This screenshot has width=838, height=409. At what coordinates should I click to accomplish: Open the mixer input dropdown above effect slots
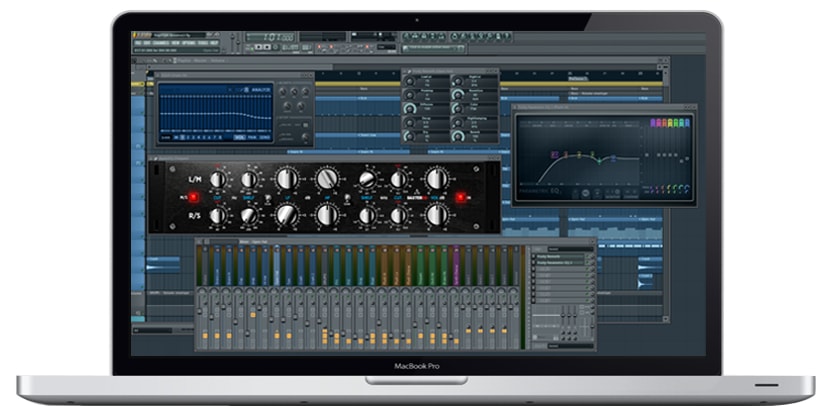pos(571,249)
